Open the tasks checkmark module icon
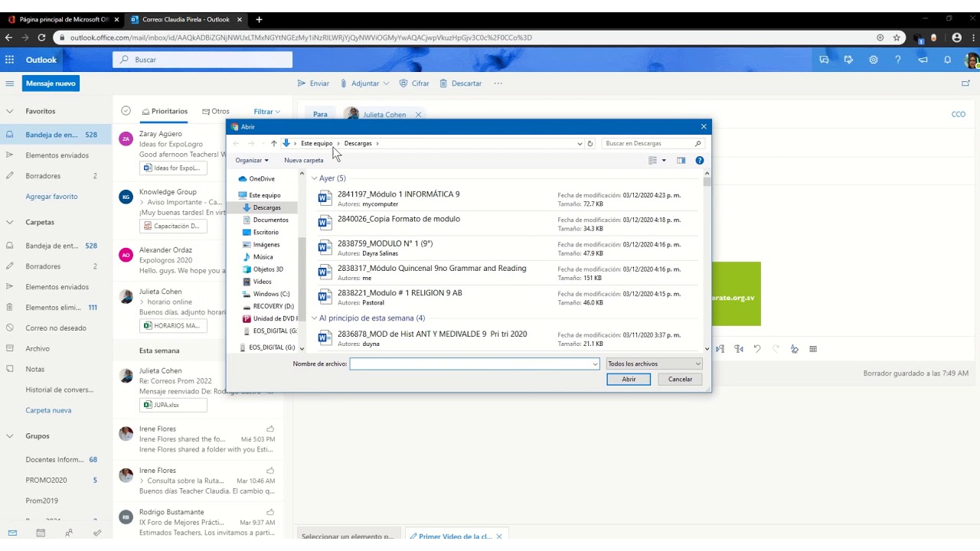The image size is (980, 551). tap(97, 533)
